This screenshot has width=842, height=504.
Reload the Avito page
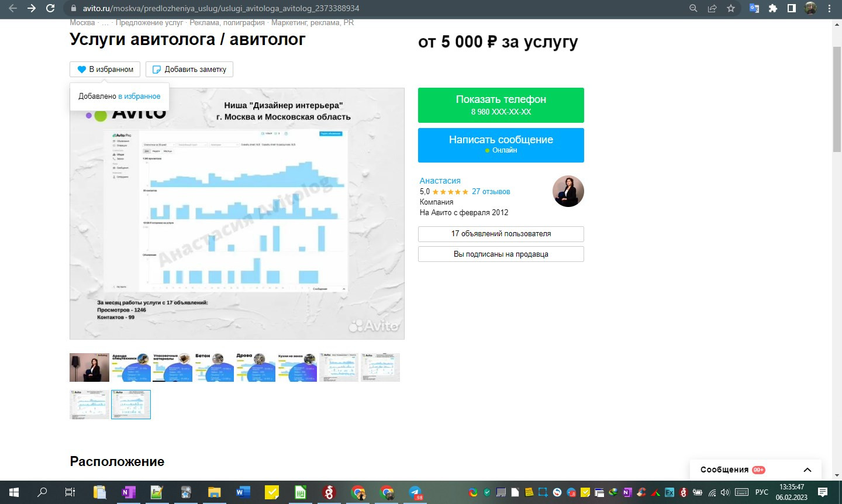pyautogui.click(x=50, y=8)
